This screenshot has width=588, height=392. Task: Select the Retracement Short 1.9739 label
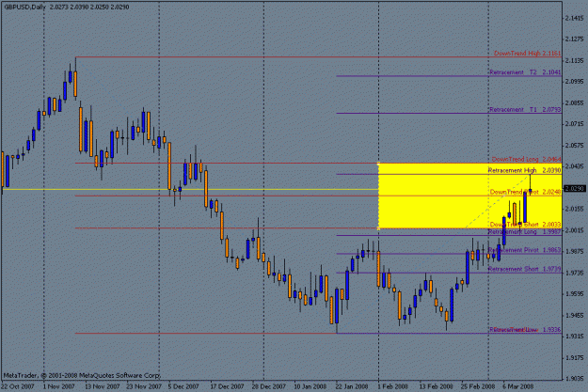click(x=524, y=269)
